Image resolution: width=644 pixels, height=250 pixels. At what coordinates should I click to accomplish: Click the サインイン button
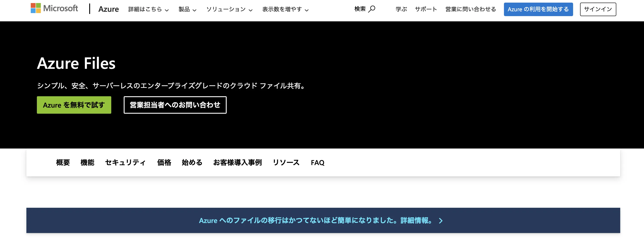[598, 9]
